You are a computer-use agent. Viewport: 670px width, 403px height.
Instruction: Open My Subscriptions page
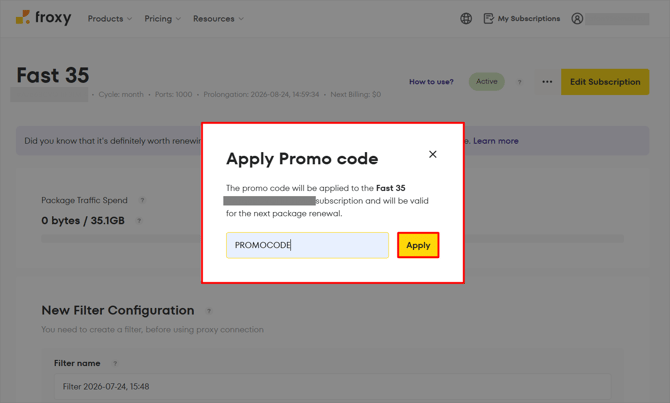click(521, 18)
